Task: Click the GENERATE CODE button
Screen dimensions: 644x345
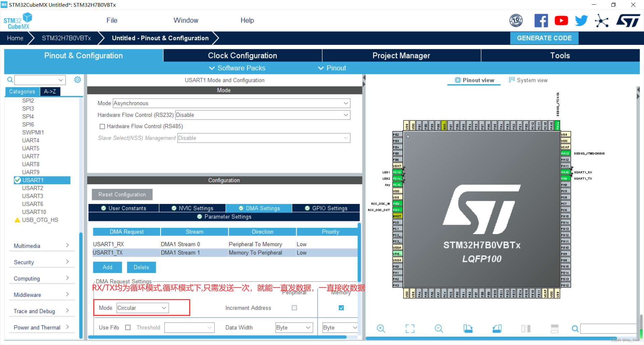Action: click(x=544, y=38)
